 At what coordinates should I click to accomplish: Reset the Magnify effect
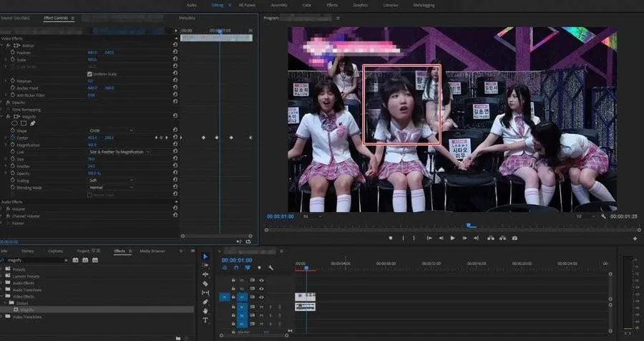tap(175, 116)
